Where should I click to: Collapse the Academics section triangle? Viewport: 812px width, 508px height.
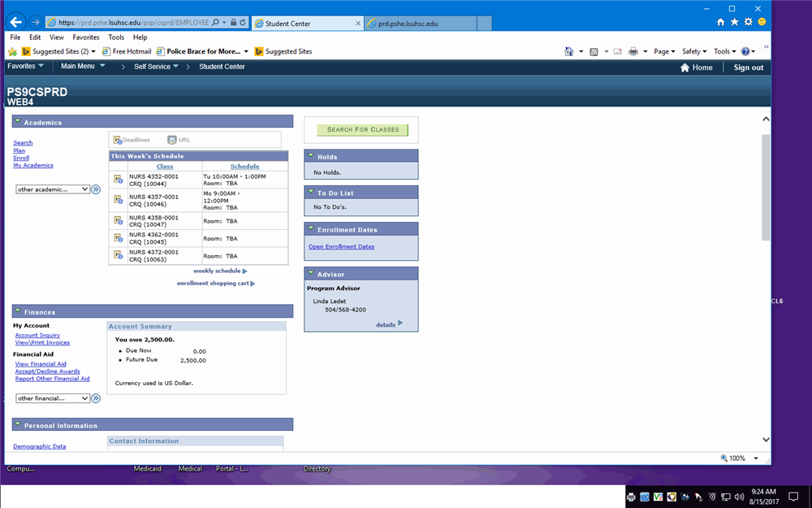[18, 122]
